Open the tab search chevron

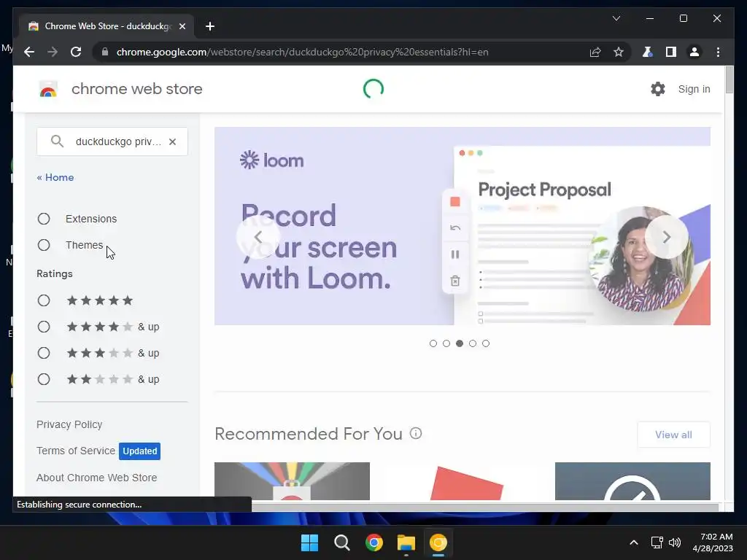(x=616, y=18)
